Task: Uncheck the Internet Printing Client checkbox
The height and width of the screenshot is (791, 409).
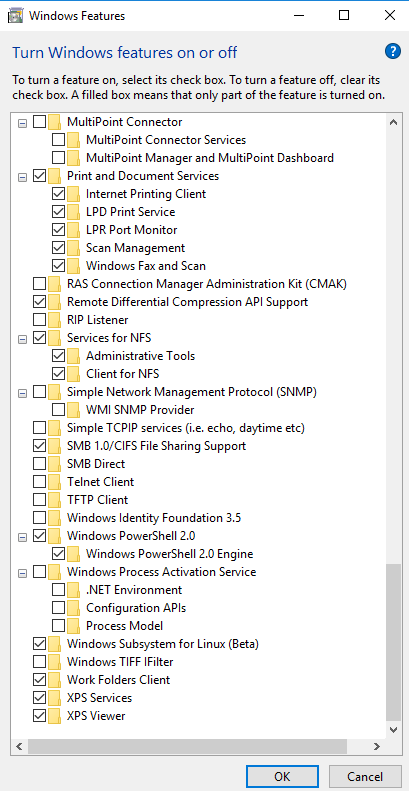Action: pos(59,194)
